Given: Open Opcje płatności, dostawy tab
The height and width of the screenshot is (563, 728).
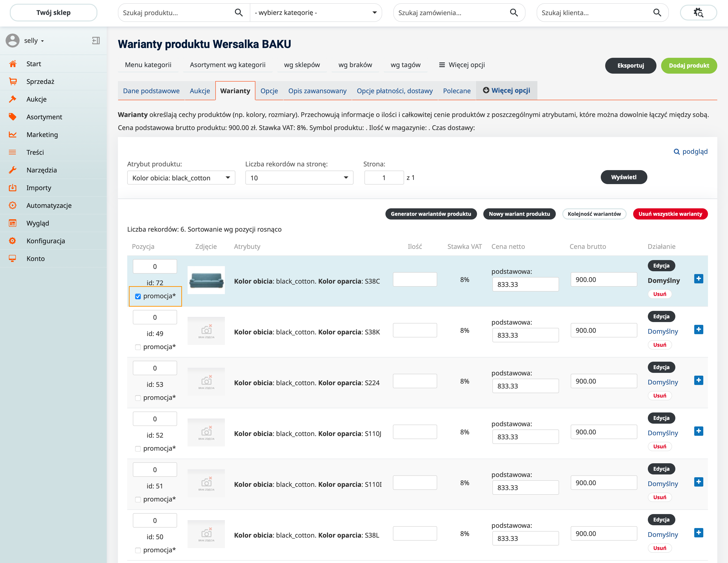Looking at the screenshot, I should pyautogui.click(x=395, y=91).
